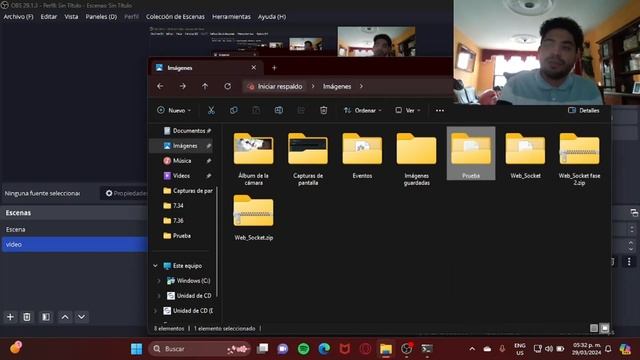This screenshot has width=640, height=360.
Task: Select Música in sidebar
Action: tap(183, 161)
